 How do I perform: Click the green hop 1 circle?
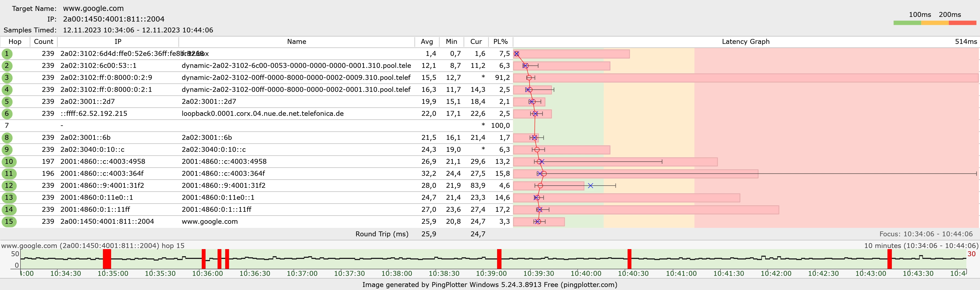[x=7, y=54]
